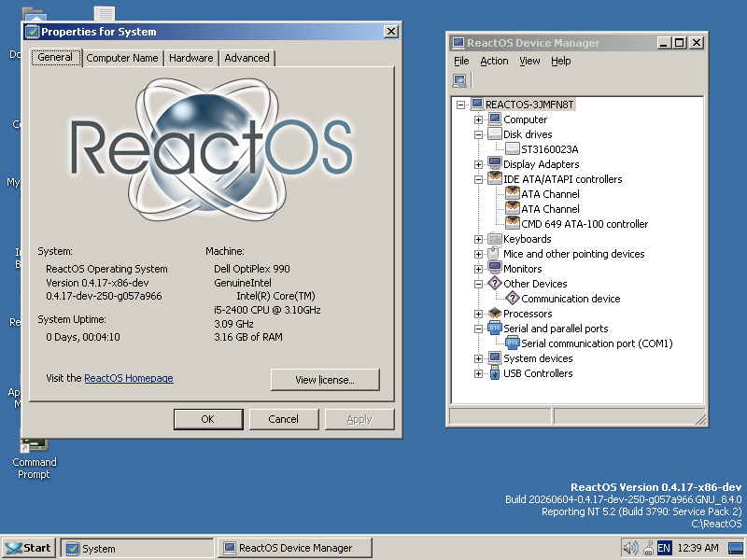Click the Cancel button
747x560 pixels.
tap(284, 419)
